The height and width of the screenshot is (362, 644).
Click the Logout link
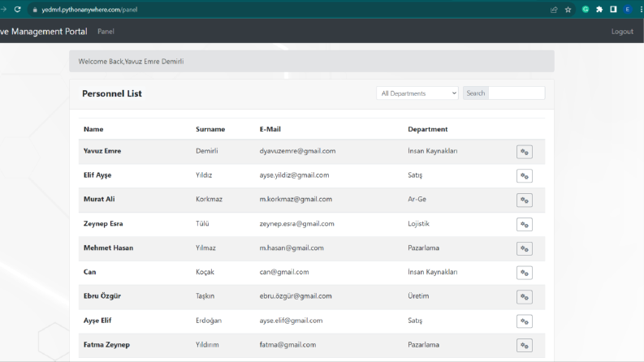[x=622, y=31]
